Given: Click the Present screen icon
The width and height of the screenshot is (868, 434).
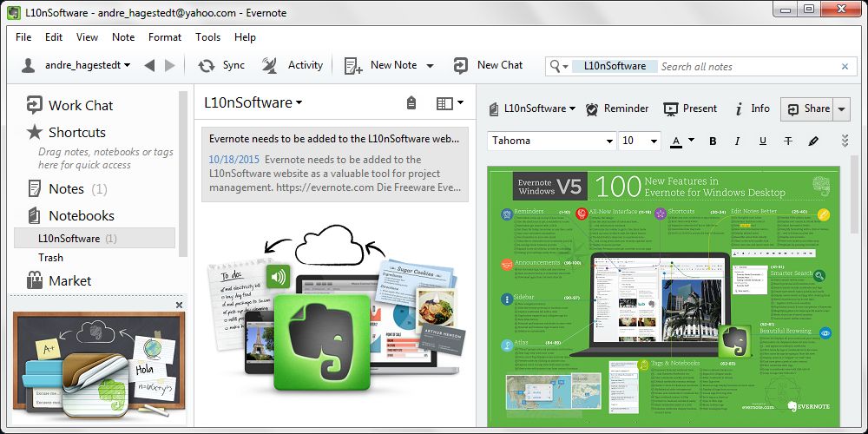Looking at the screenshot, I should pos(671,109).
